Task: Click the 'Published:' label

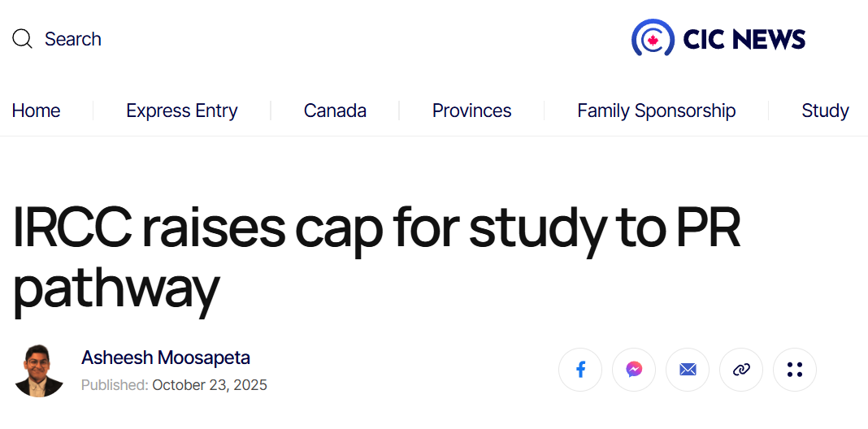Action: 115,385
